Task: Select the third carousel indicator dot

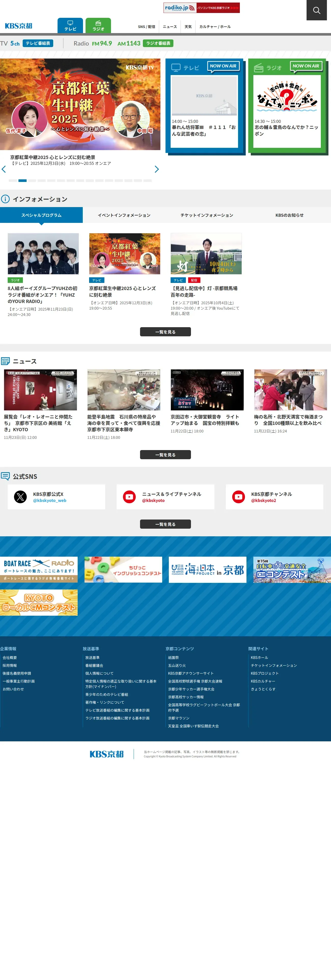Action: 32,181
